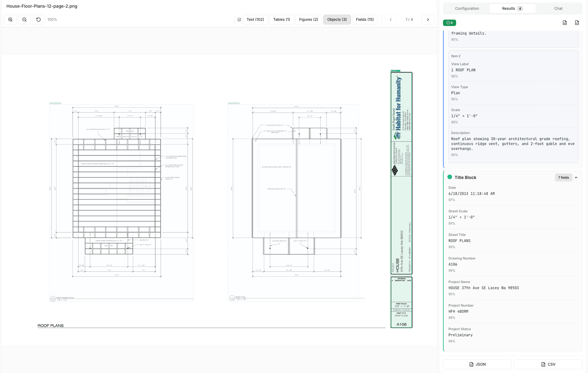The width and height of the screenshot is (588, 373).
Task: Toggle Fields (15) overlay
Action: point(365,20)
